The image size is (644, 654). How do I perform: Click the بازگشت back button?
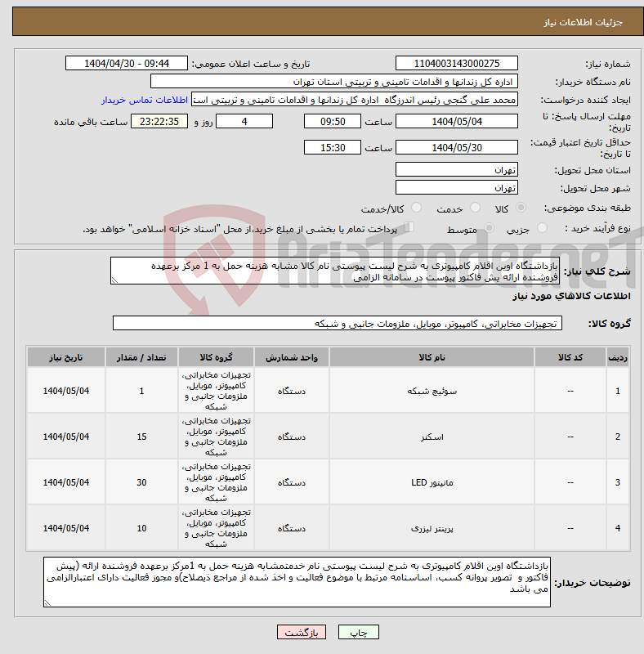(301, 632)
